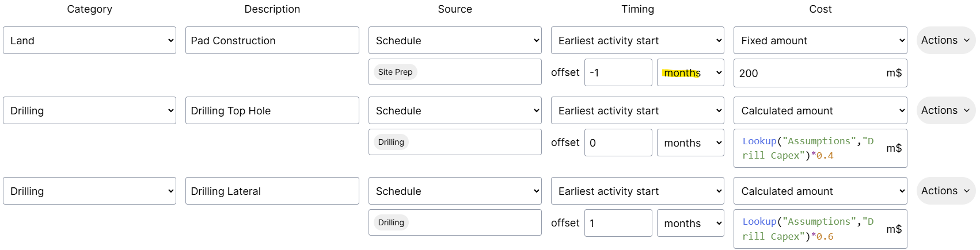The height and width of the screenshot is (250, 980).
Task: Click the Pad Construction description field
Action: pos(272,40)
